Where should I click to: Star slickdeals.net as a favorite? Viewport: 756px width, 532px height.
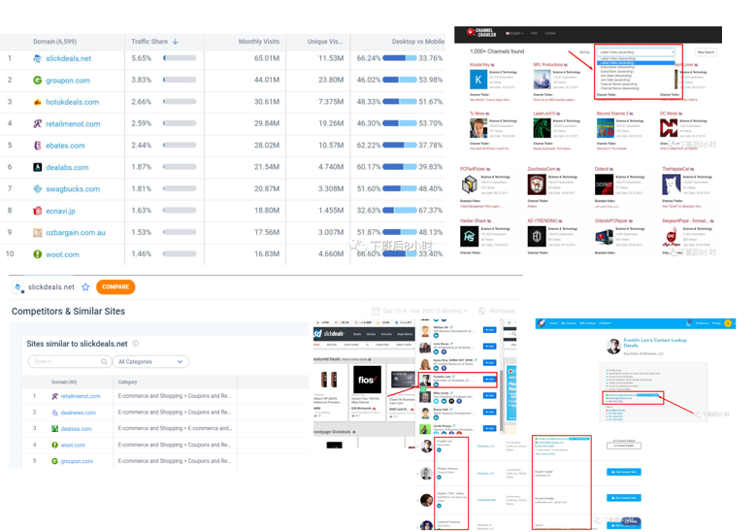tap(85, 287)
